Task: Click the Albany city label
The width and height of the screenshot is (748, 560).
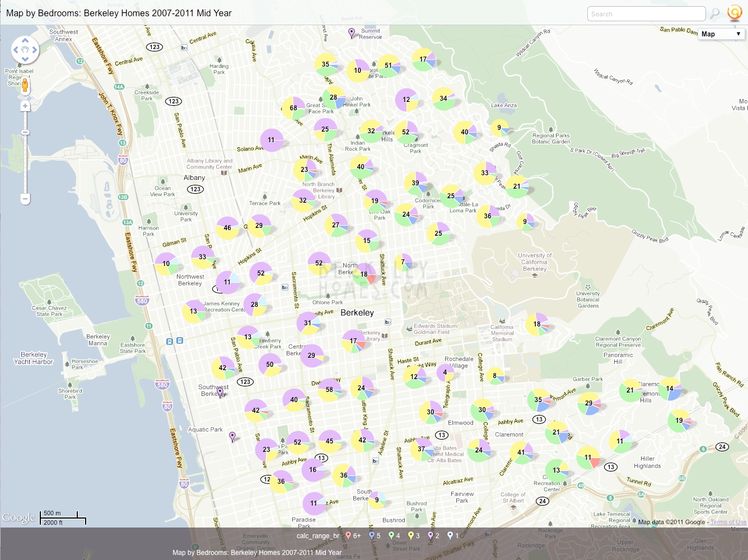Action: click(x=194, y=178)
